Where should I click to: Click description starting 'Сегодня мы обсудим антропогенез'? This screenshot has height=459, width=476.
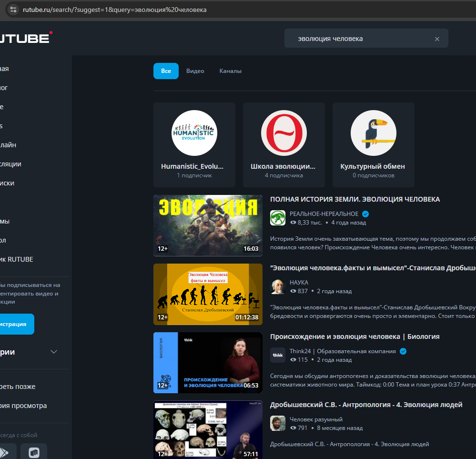(373, 380)
